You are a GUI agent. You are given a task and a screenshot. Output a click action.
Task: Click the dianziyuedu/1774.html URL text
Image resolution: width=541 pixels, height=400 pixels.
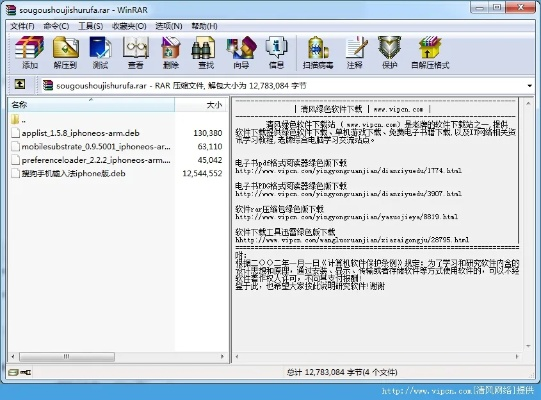pos(348,170)
